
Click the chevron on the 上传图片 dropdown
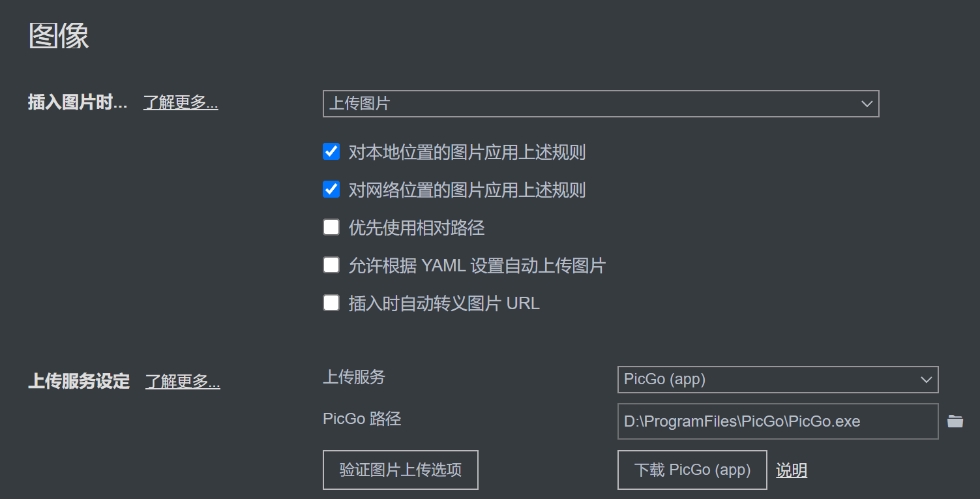866,103
